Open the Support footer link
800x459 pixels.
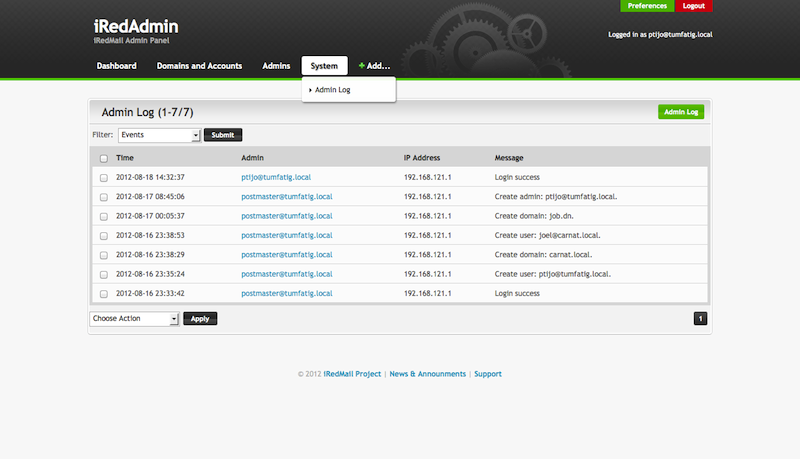(488, 374)
